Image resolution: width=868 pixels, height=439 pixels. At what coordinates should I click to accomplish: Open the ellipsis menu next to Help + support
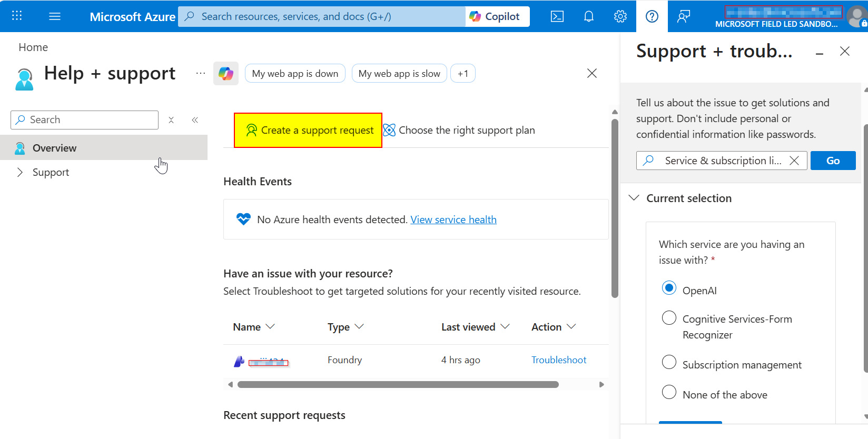[201, 73]
